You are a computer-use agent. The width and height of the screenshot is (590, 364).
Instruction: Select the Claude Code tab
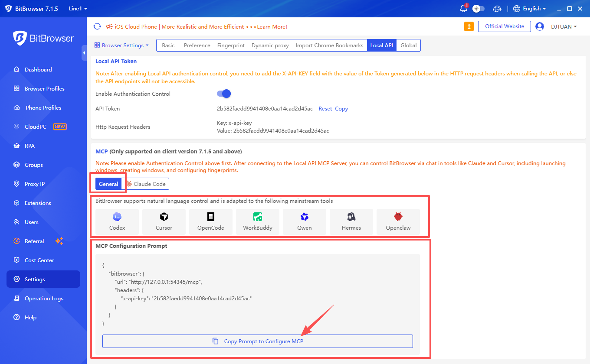click(x=146, y=184)
